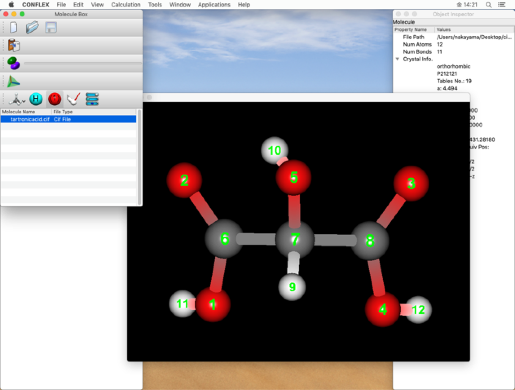Click the P212121 space group value
Screen dimensions: 515x390
447,74
